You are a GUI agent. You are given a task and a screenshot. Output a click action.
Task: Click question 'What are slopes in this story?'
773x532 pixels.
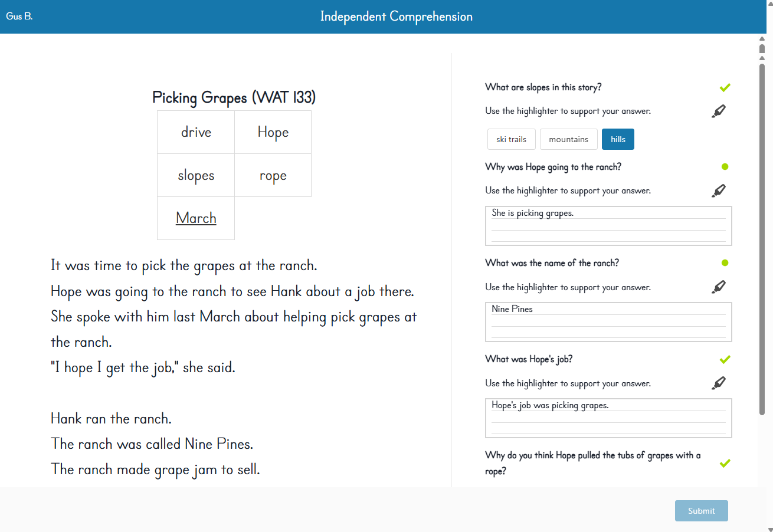(543, 87)
